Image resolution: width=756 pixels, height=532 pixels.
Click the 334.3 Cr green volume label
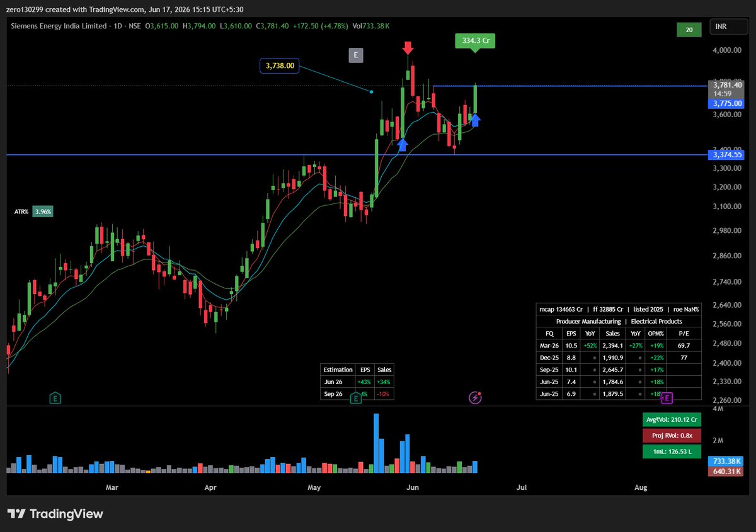474,42
